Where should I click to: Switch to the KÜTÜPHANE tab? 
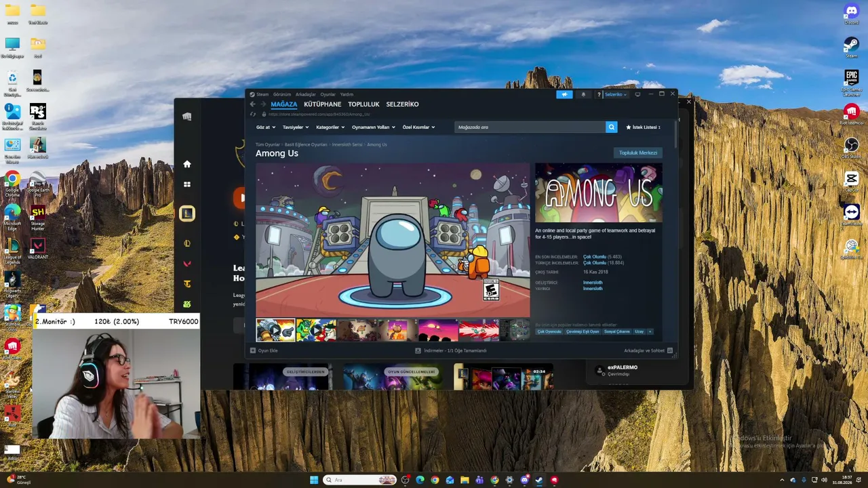pos(323,104)
